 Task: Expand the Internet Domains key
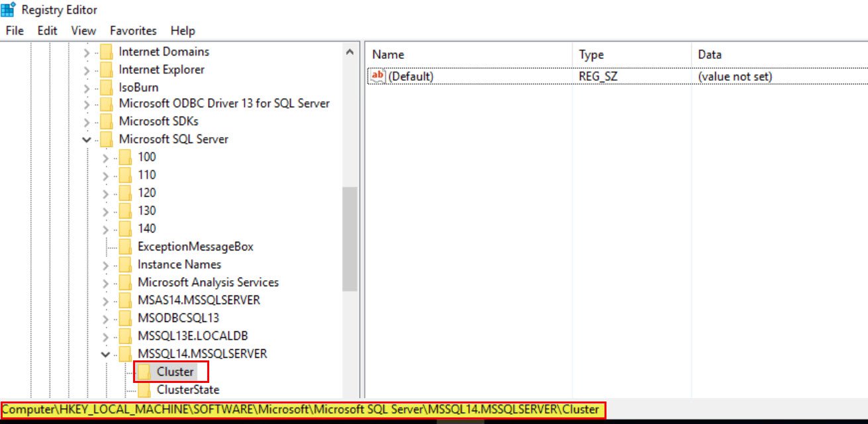click(x=87, y=52)
